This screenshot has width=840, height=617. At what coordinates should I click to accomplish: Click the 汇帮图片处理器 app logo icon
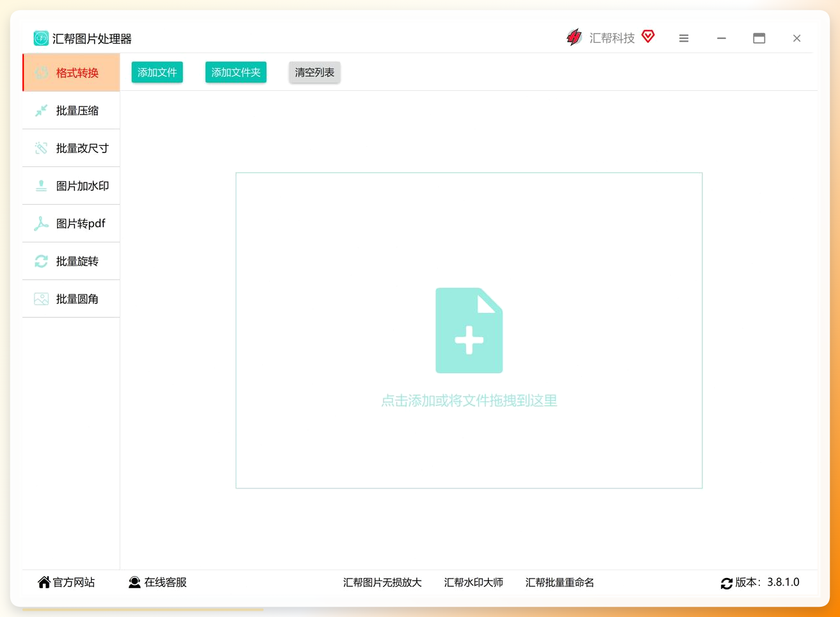pos(41,38)
